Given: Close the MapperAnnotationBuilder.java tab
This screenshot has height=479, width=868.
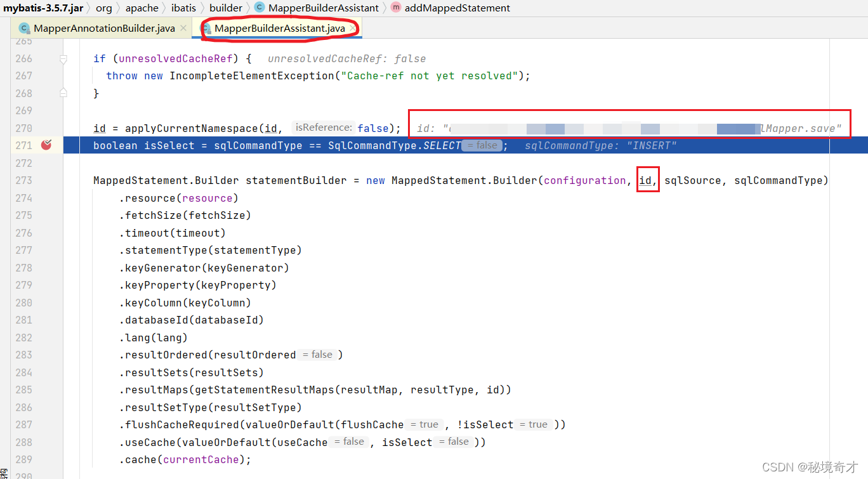Looking at the screenshot, I should (183, 29).
